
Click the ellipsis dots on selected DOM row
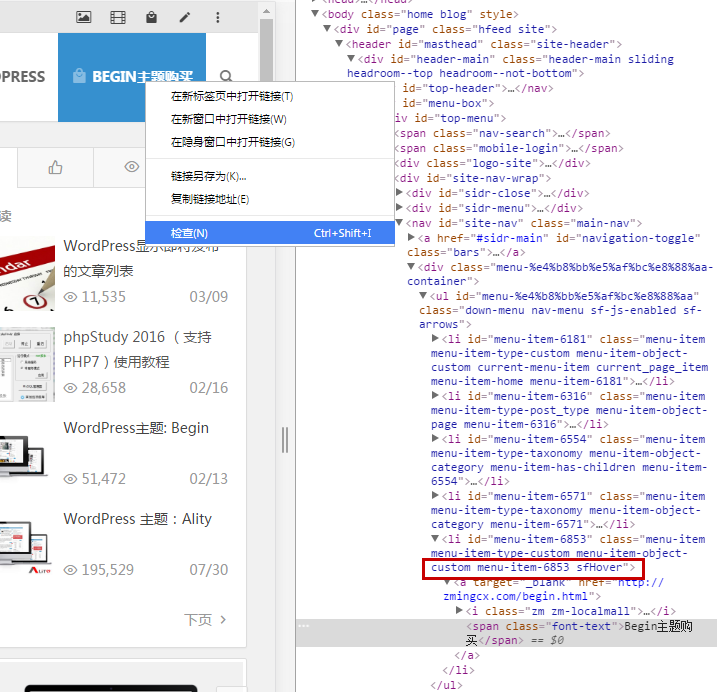[304, 626]
